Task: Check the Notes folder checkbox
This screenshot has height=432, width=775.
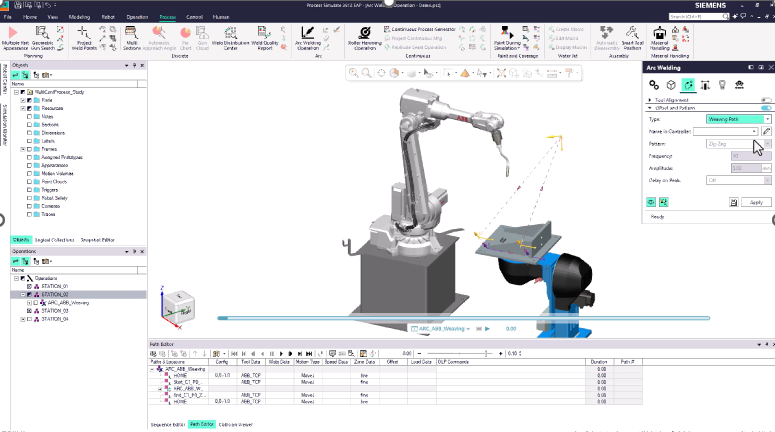Action: pyautogui.click(x=29, y=117)
